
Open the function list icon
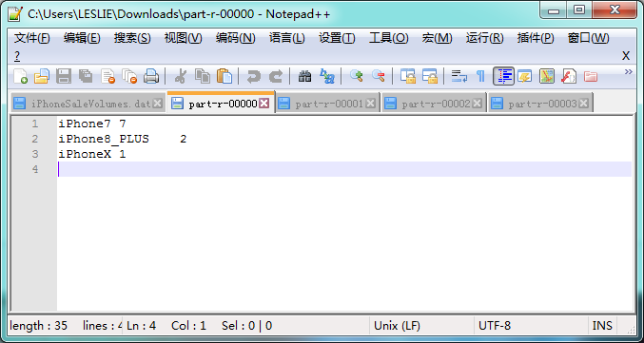pyautogui.click(x=569, y=76)
